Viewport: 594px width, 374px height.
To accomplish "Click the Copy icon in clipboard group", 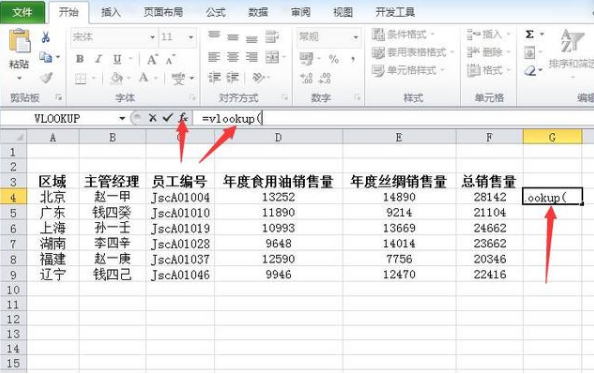I will click(x=46, y=57).
